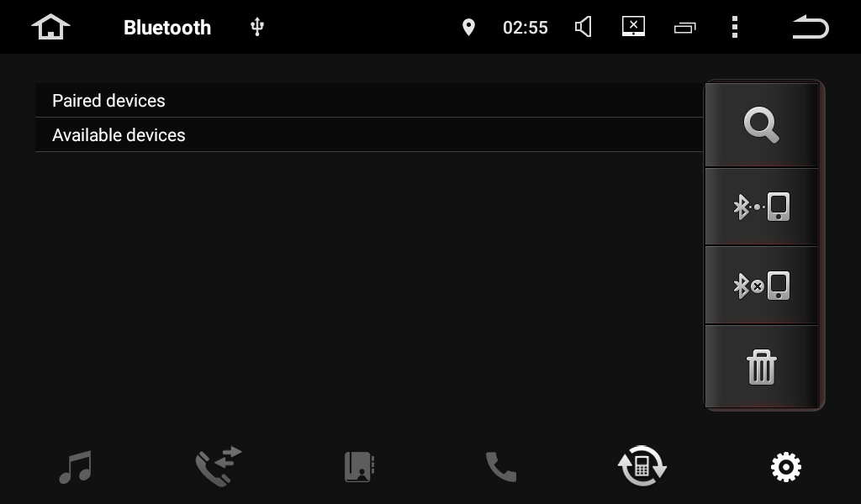861x504 pixels.
Task: Connect the Bluetooth phone device button
Action: tap(762, 207)
